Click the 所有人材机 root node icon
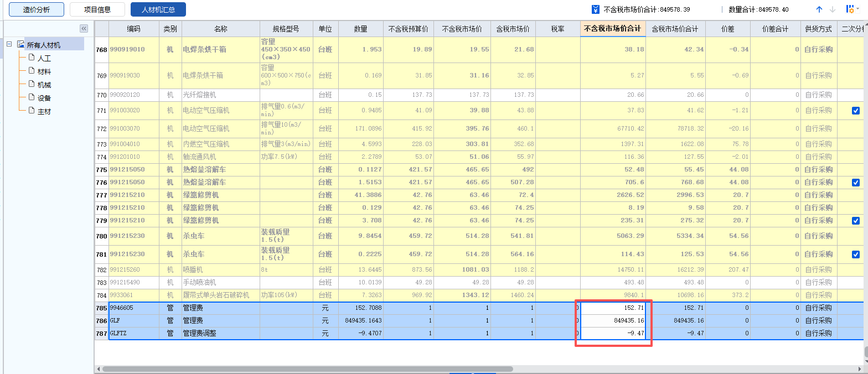This screenshot has height=374, width=868. pos(20,44)
